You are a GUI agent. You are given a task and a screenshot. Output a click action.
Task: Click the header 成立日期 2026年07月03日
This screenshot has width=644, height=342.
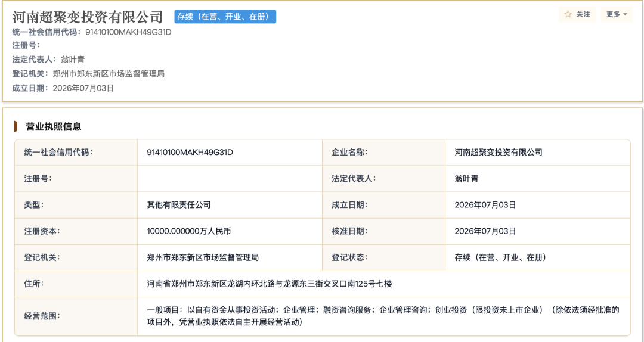[83, 88]
